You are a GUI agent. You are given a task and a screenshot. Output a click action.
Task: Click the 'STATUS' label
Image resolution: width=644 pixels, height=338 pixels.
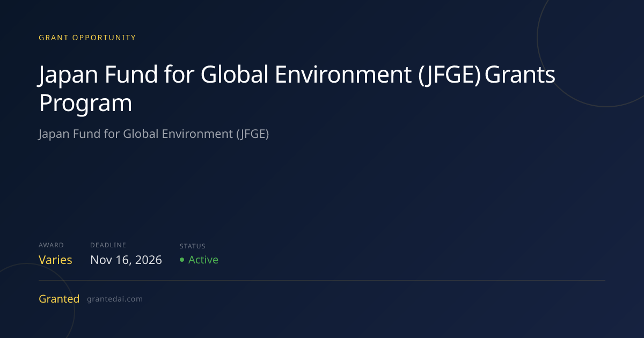[193, 246]
